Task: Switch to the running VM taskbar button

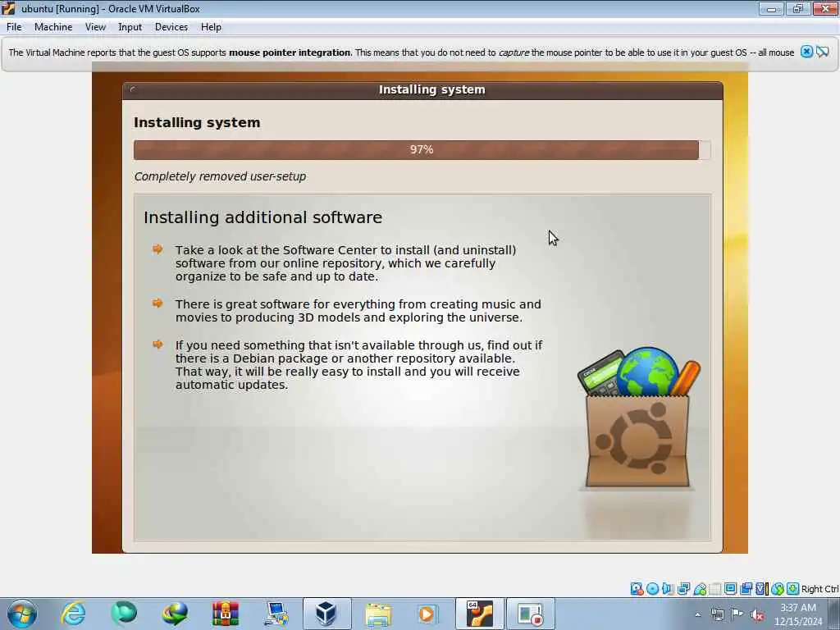Action: (x=479, y=614)
